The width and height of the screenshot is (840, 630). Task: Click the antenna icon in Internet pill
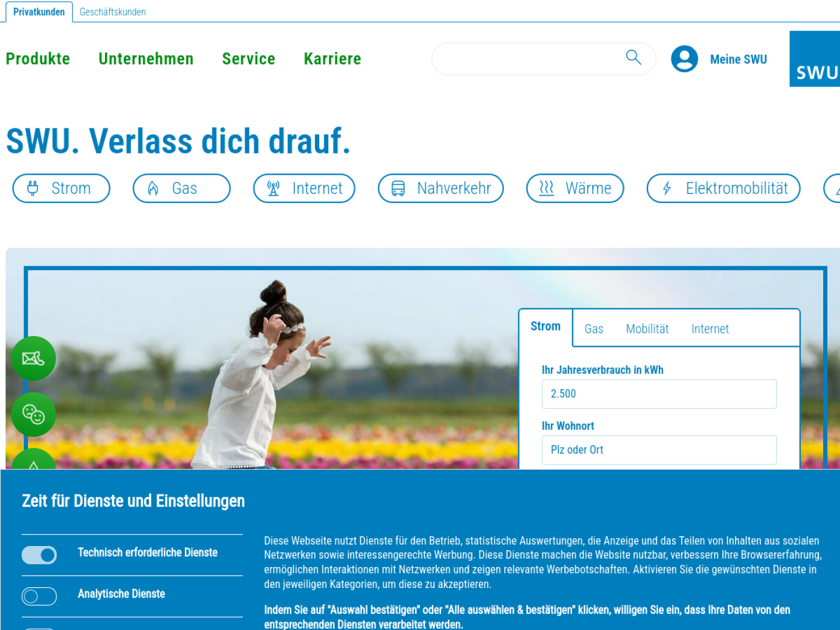click(274, 188)
